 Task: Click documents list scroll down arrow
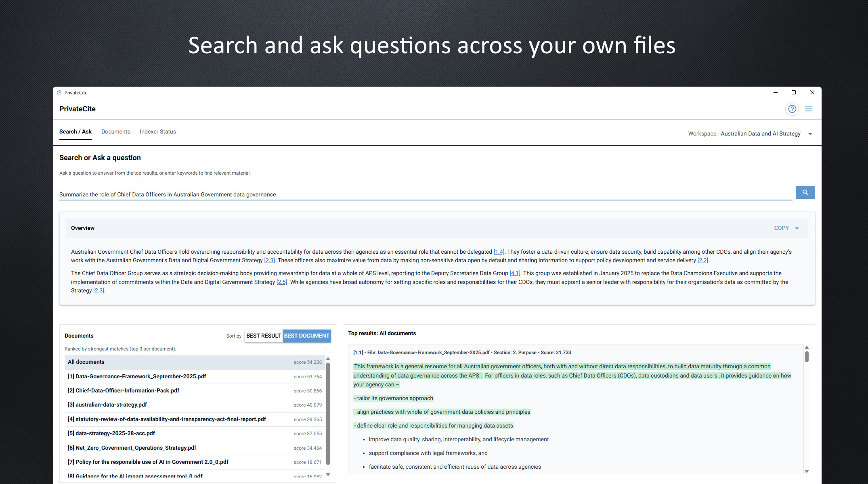(328, 475)
